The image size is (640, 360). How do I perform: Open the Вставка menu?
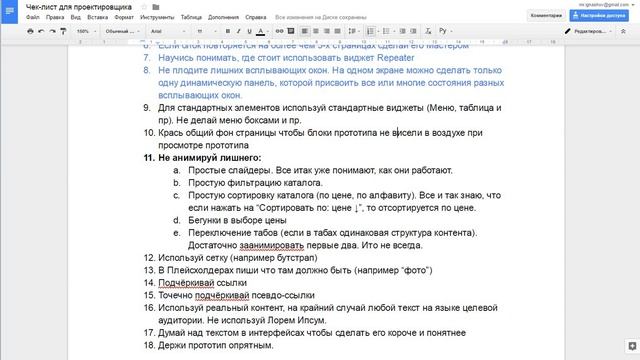(x=98, y=17)
